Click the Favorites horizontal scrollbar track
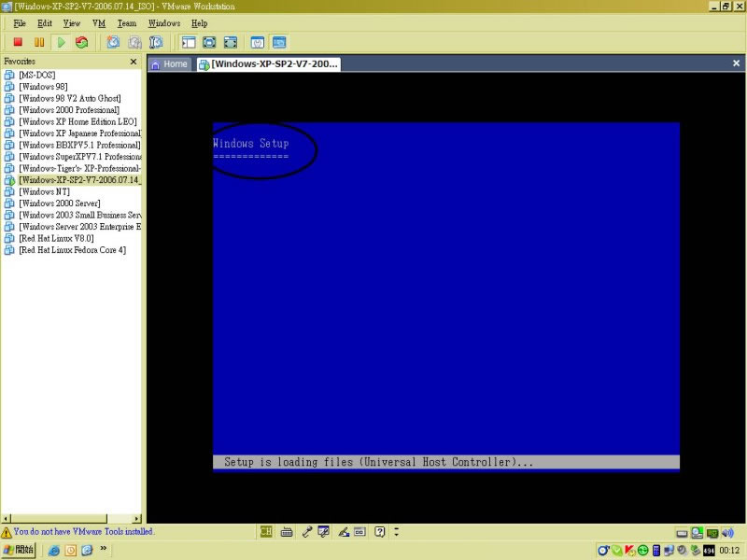This screenshot has height=560, width=747. 120,519
